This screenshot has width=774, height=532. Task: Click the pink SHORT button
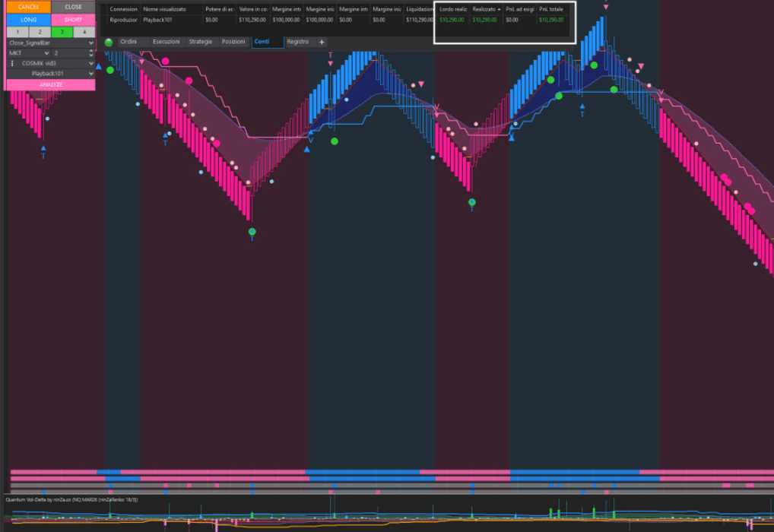point(73,20)
